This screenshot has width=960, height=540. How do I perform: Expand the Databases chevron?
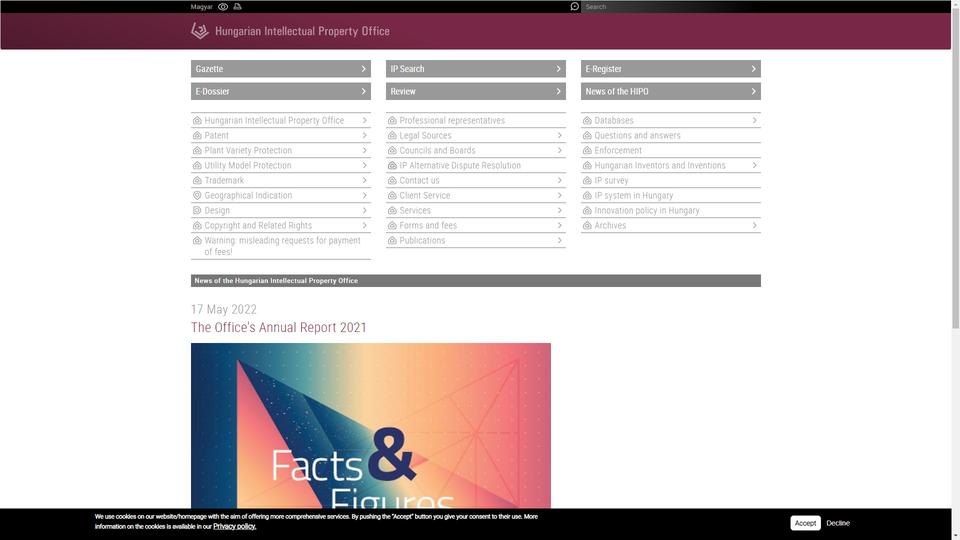(754, 121)
